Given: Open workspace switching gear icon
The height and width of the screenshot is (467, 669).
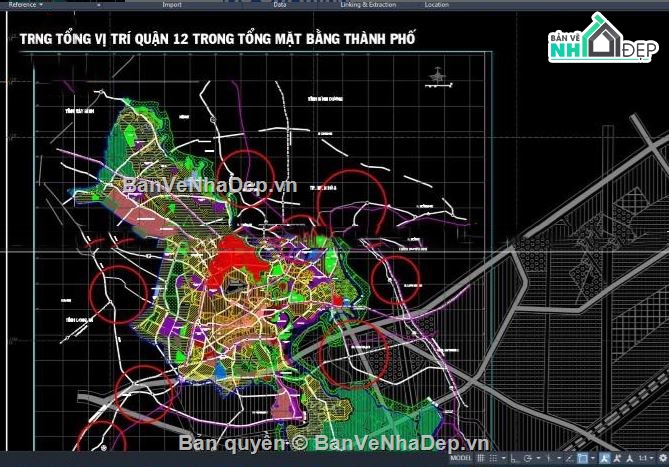Looking at the screenshot, I should pyautogui.click(x=662, y=459).
